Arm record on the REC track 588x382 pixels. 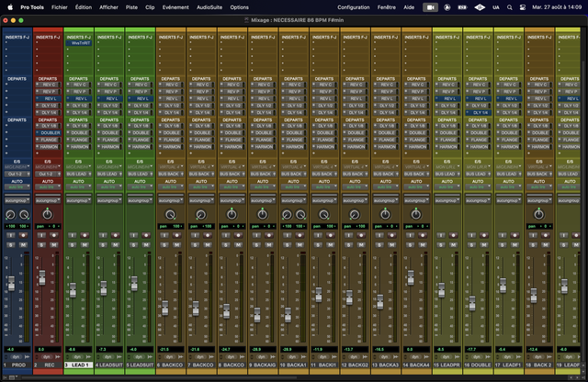(x=52, y=236)
